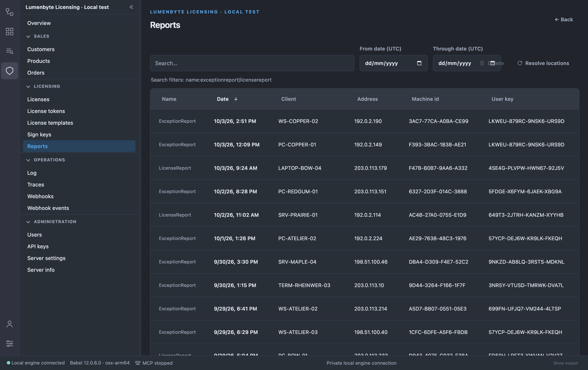
Task: Click Show output in status bar
Action: pyautogui.click(x=566, y=363)
